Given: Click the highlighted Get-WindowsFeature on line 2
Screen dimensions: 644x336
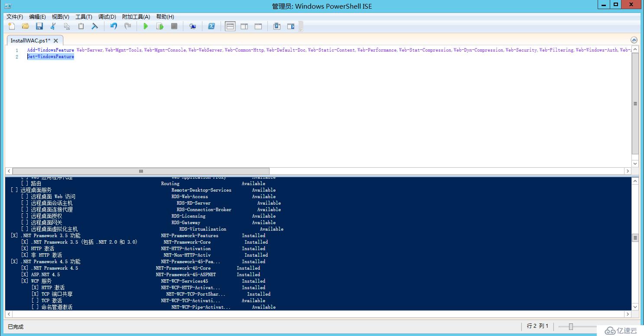Looking at the screenshot, I should pos(51,57).
